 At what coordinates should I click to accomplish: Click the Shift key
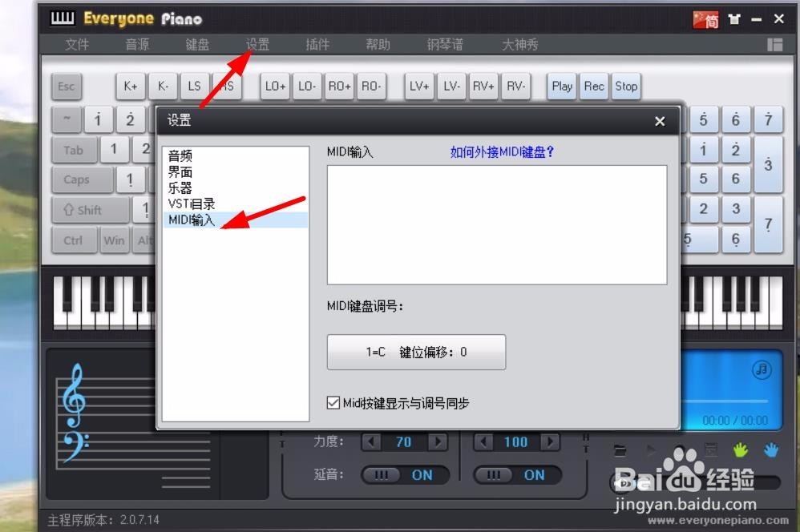pyautogui.click(x=90, y=210)
